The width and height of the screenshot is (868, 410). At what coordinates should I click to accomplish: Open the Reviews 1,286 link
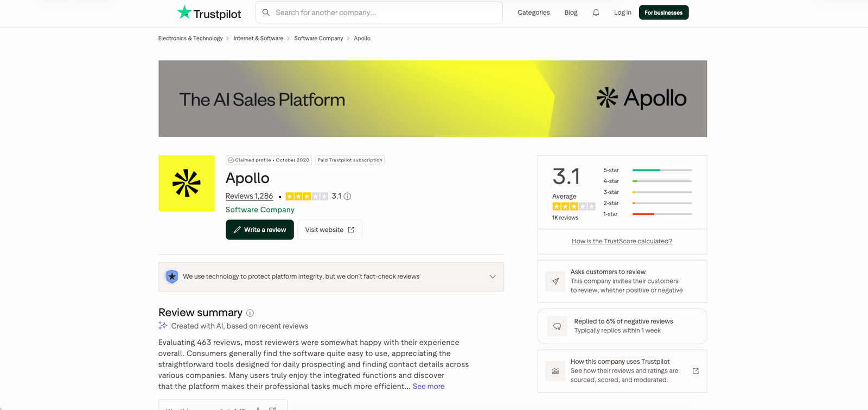(x=249, y=196)
